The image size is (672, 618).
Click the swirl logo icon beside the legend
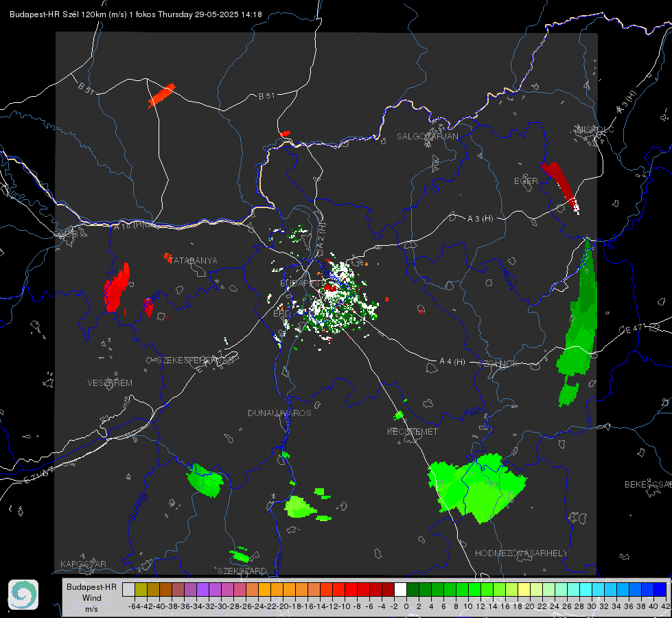point(23,595)
